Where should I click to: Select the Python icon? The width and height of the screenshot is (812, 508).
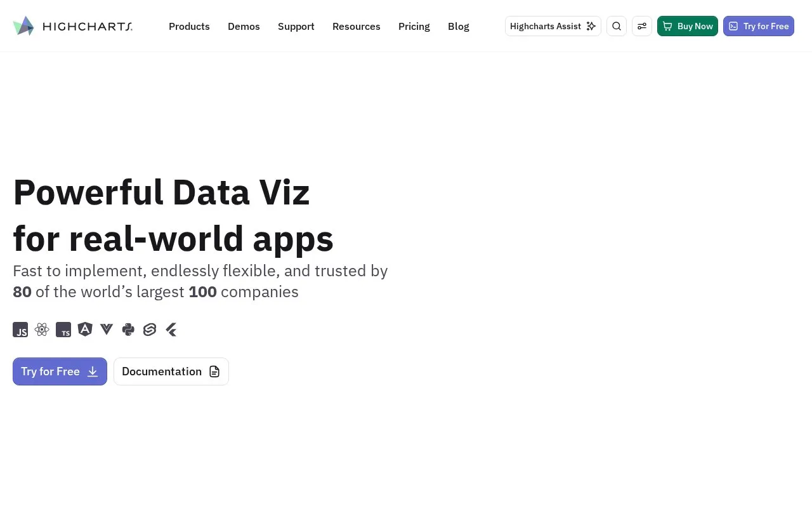(x=128, y=330)
